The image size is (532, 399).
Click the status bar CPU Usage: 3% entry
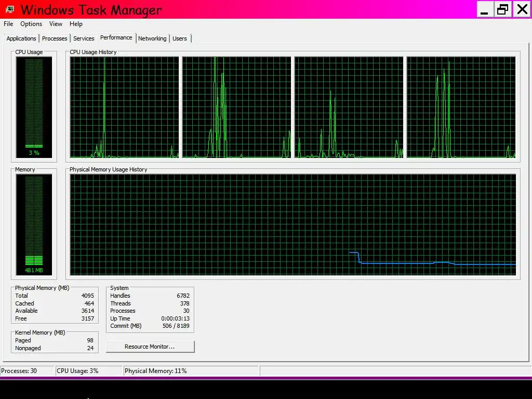(89, 371)
